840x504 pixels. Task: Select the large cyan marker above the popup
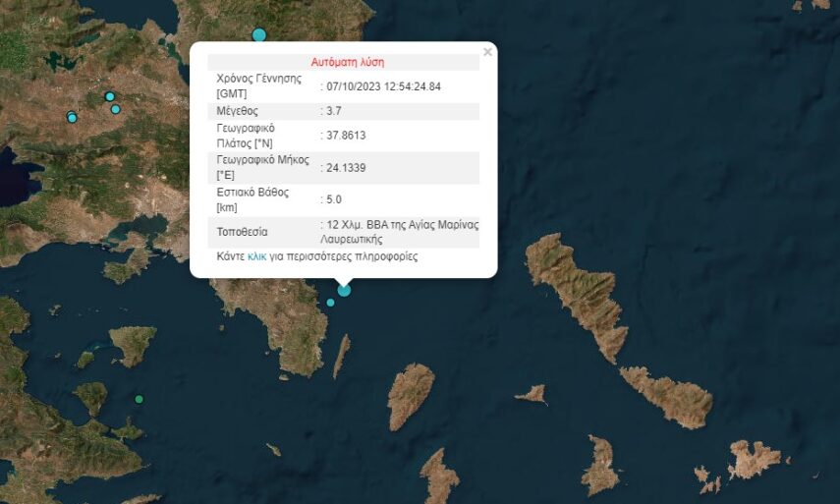259,35
